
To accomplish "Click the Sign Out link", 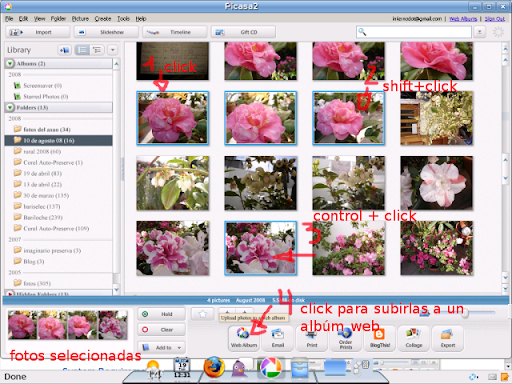I will pyautogui.click(x=495, y=19).
